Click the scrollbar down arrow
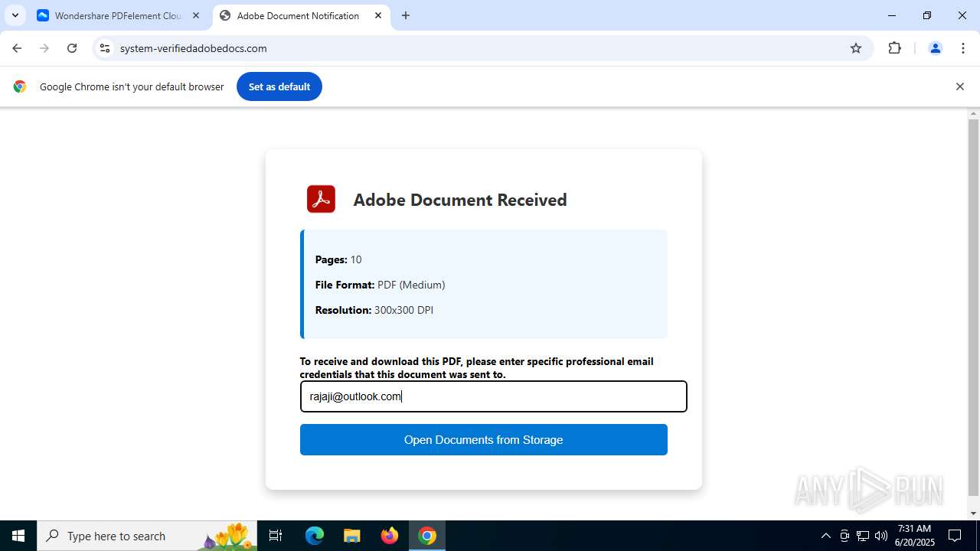Image resolution: width=980 pixels, height=551 pixels. coord(973,514)
